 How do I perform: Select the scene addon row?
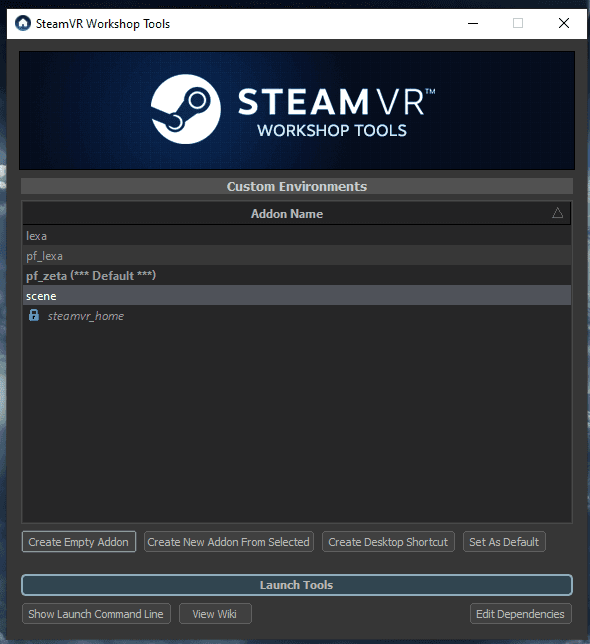(296, 296)
